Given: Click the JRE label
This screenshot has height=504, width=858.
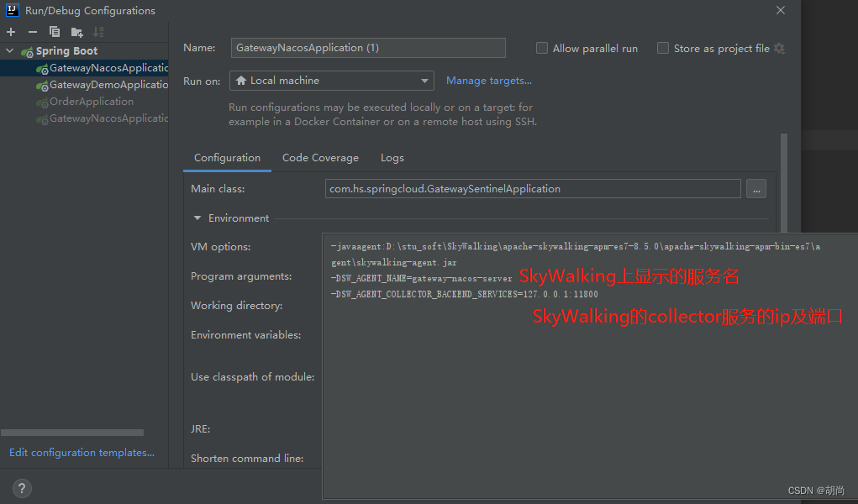Looking at the screenshot, I should 200,428.
